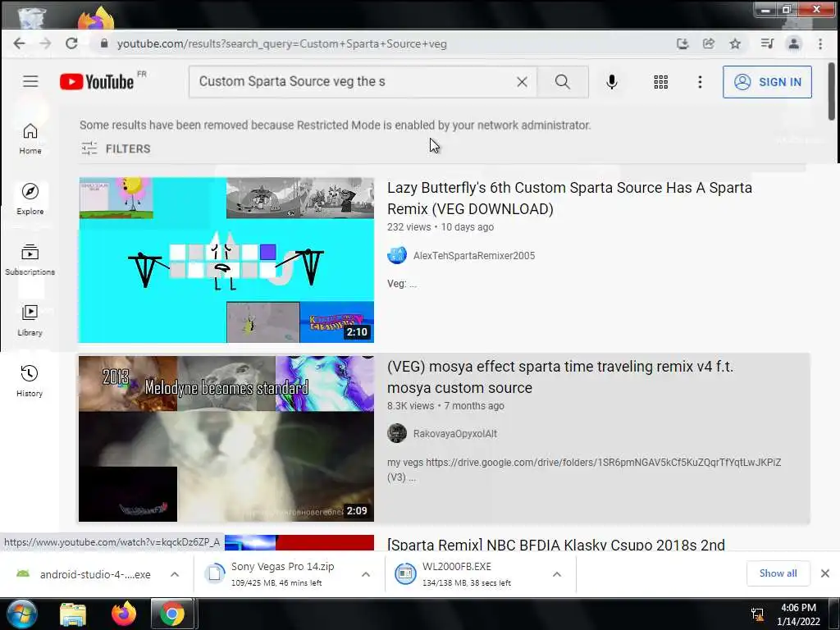Start voice search with the microphone

pyautogui.click(x=612, y=81)
